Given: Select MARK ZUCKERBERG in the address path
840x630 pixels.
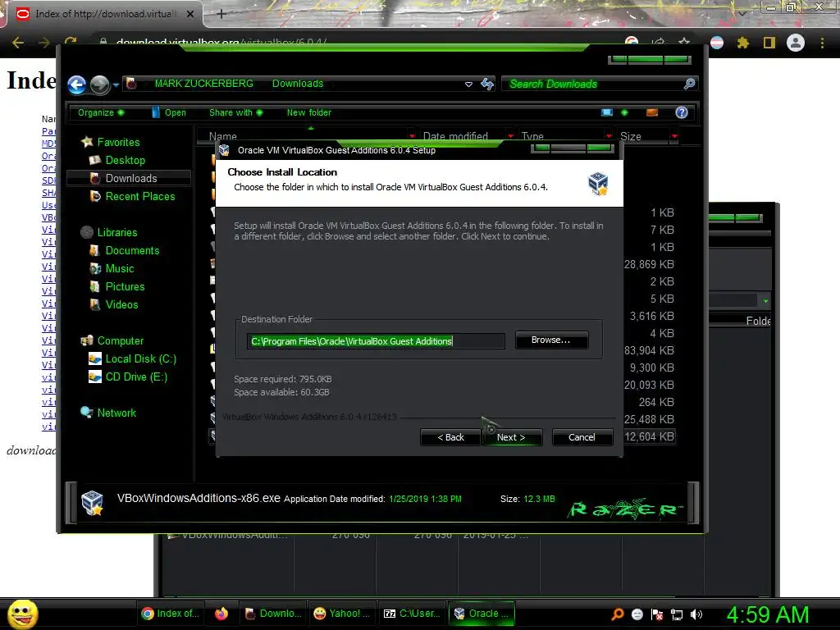Looking at the screenshot, I should pyautogui.click(x=203, y=84).
